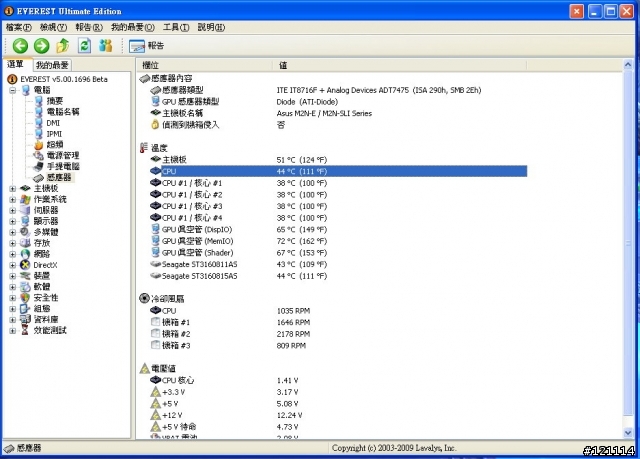Screen dimensions: 640x459
Task: Click the 組態 icon in tree
Action: tap(25, 309)
